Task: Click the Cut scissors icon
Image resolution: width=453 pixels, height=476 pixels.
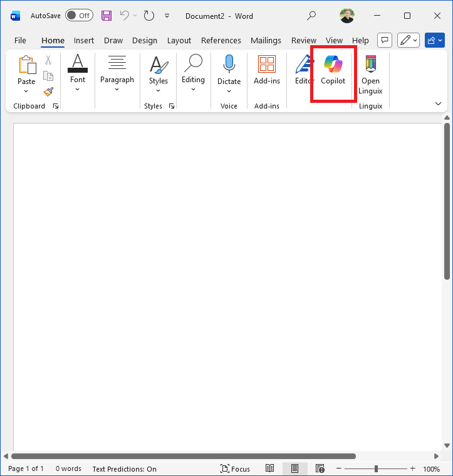Action: click(x=48, y=60)
